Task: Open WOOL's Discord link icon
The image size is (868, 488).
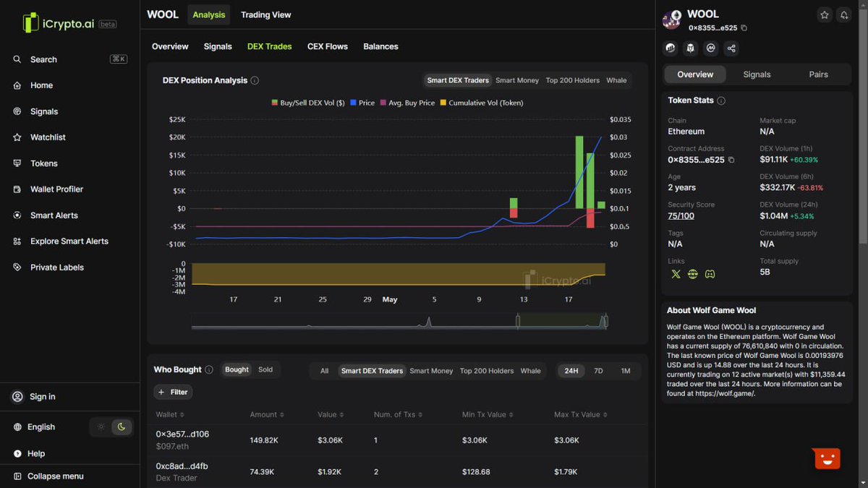Action: coord(710,274)
